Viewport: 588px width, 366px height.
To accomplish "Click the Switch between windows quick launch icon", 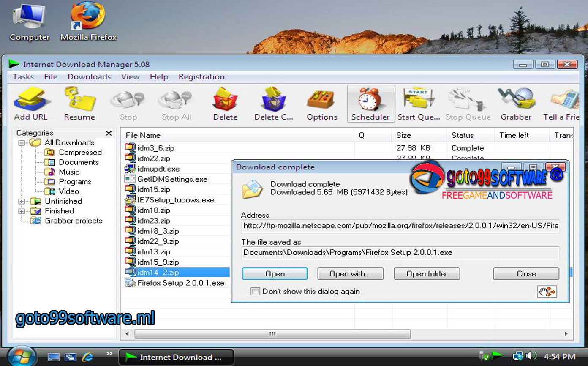I will pos(71,357).
